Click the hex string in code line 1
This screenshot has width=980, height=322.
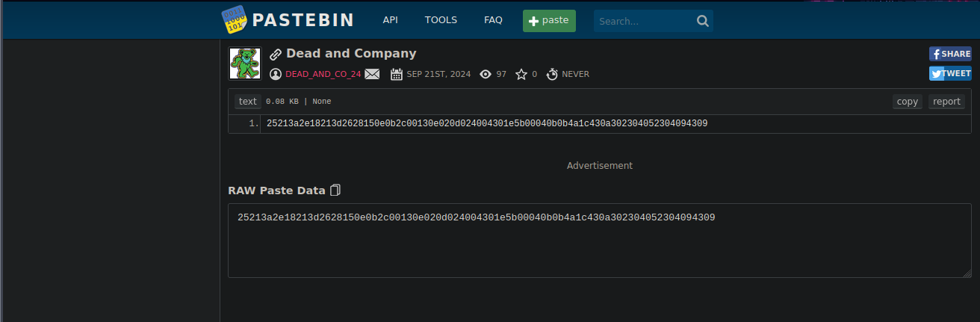coord(487,123)
